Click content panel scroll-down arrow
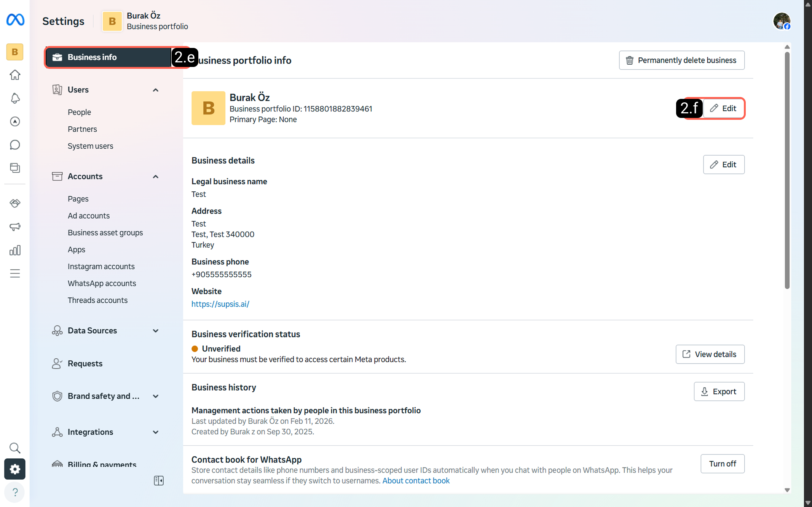 [787, 490]
